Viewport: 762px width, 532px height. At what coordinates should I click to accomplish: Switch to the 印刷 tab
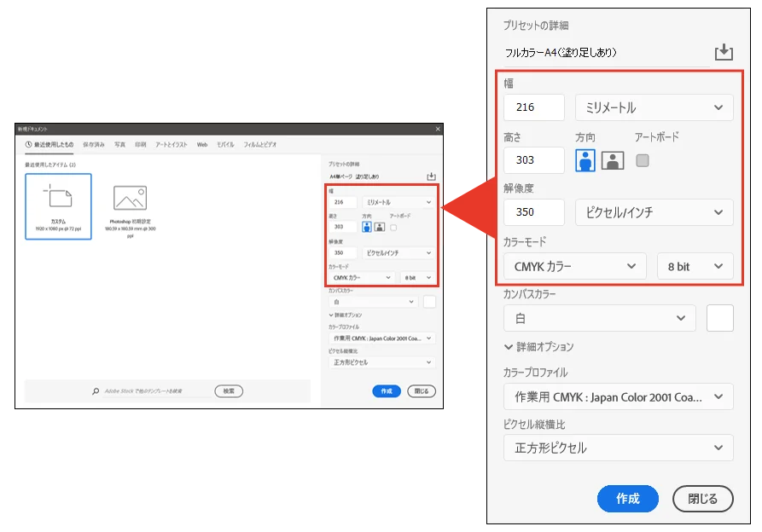tap(140, 145)
